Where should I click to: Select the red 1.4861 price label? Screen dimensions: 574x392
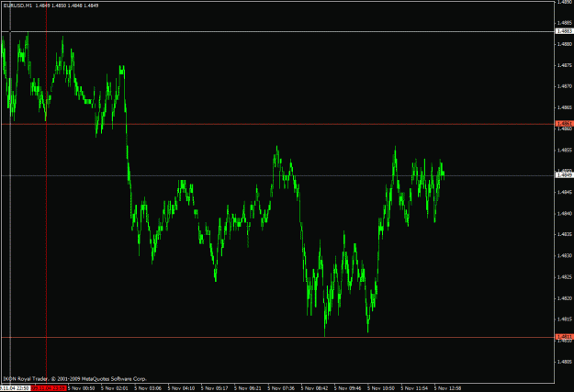(x=565, y=124)
